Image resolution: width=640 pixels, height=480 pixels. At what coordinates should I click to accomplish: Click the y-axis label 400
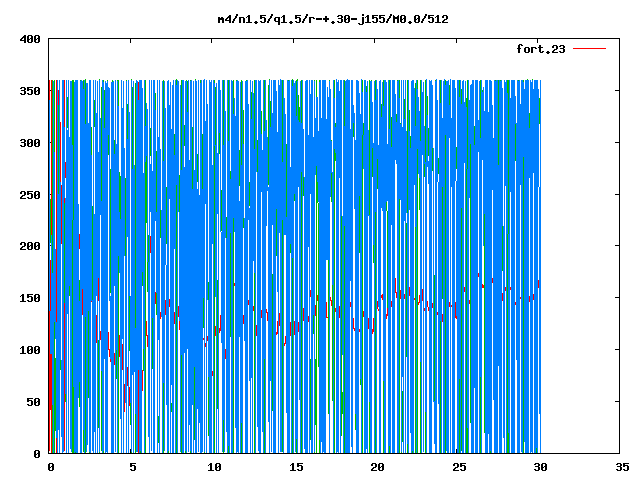click(30, 39)
